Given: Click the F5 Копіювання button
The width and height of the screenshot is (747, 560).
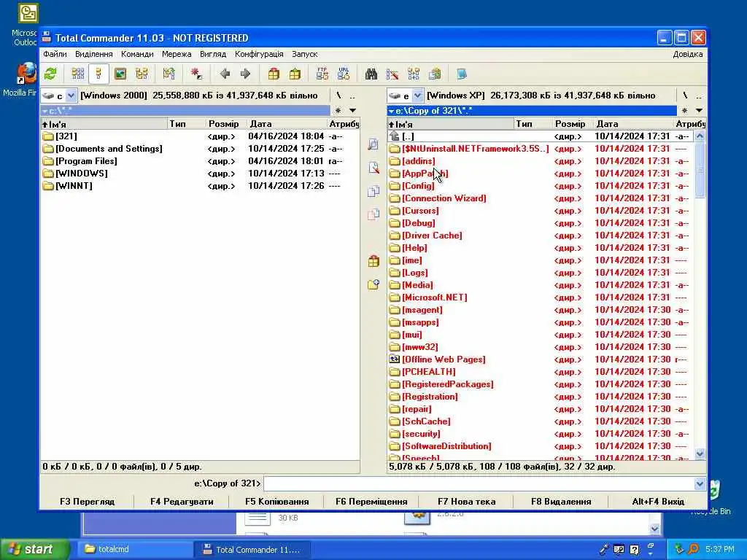Looking at the screenshot, I should click(276, 502).
